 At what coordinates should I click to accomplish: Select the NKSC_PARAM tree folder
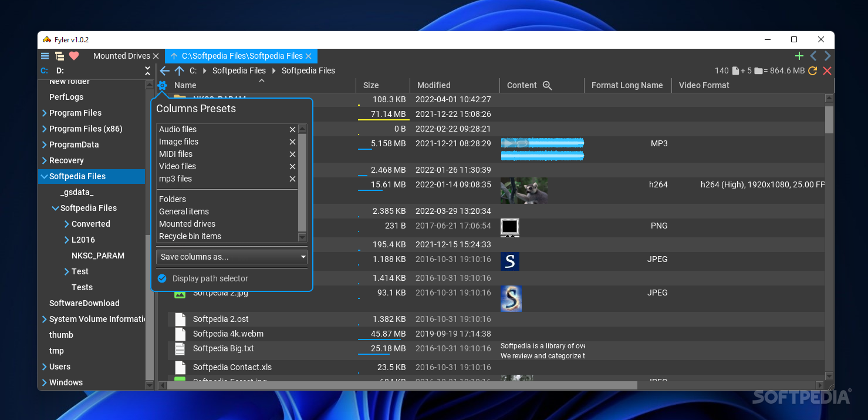(x=98, y=256)
